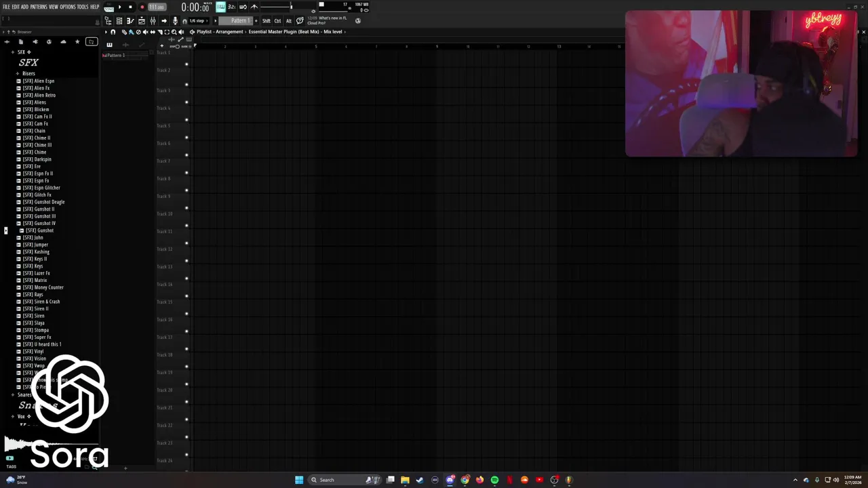Open the Mixer icon
The height and width of the screenshot is (488, 868).
[x=153, y=21]
